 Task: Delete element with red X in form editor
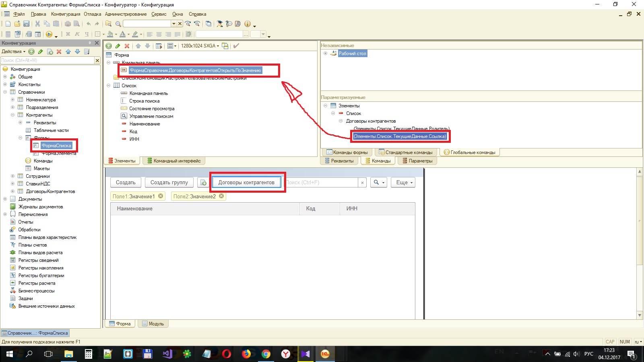tap(127, 46)
